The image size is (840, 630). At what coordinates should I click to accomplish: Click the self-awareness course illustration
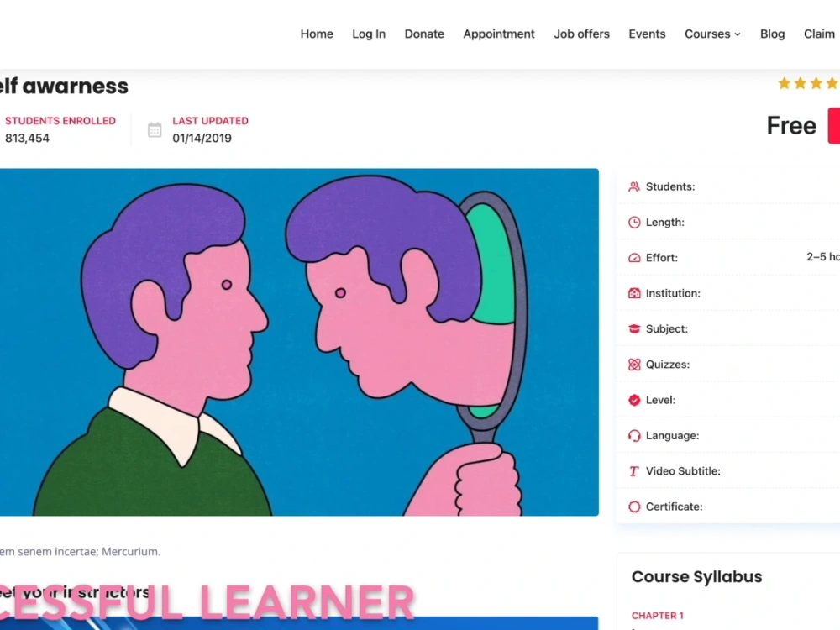[x=299, y=343]
